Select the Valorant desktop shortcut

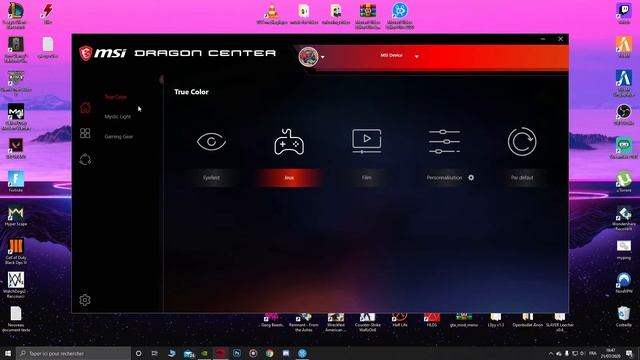pyautogui.click(x=16, y=148)
